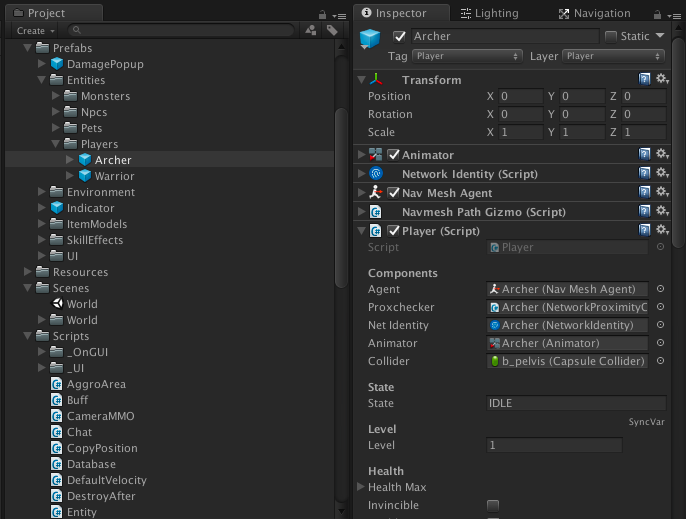Click Search by Label tag icon
The image size is (686, 519).
pyautogui.click(x=332, y=30)
